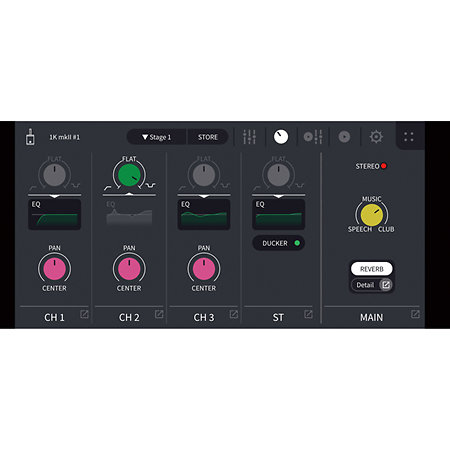450x450 pixels.
Task: Open CH 1 detail popout icon
Action: (84, 314)
